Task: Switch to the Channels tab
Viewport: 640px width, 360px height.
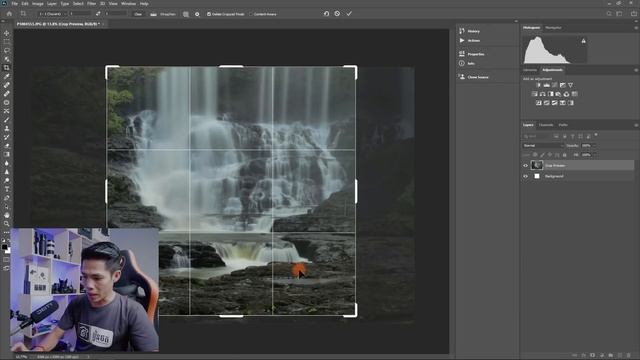Action: [x=546, y=125]
